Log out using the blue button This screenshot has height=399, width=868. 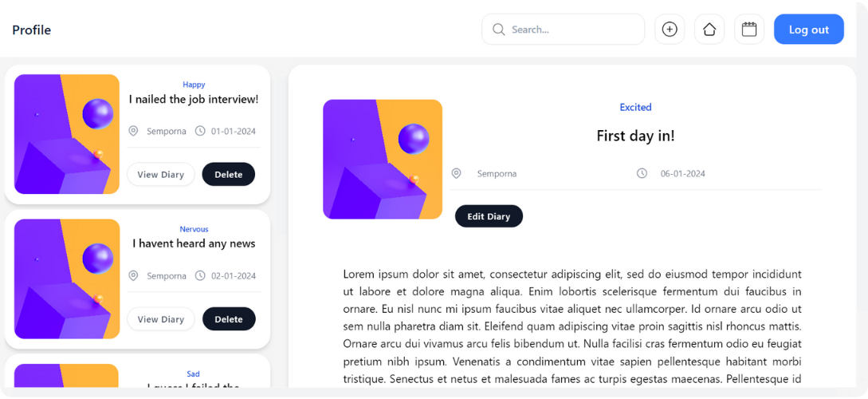point(809,30)
